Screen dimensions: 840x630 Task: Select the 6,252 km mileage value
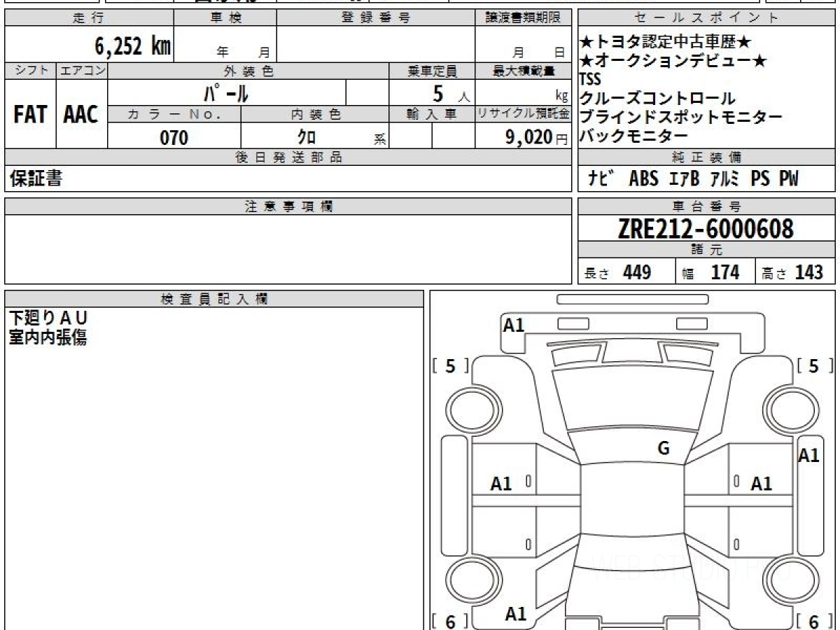(x=132, y=46)
